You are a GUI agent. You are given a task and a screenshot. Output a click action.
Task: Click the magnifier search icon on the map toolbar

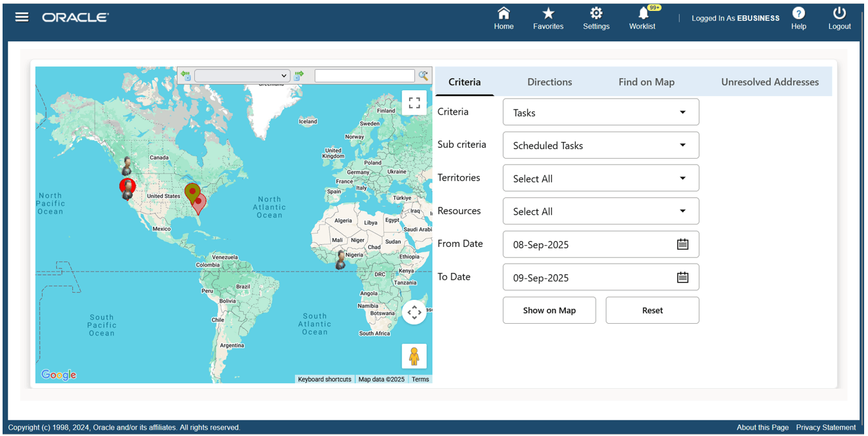tap(423, 75)
